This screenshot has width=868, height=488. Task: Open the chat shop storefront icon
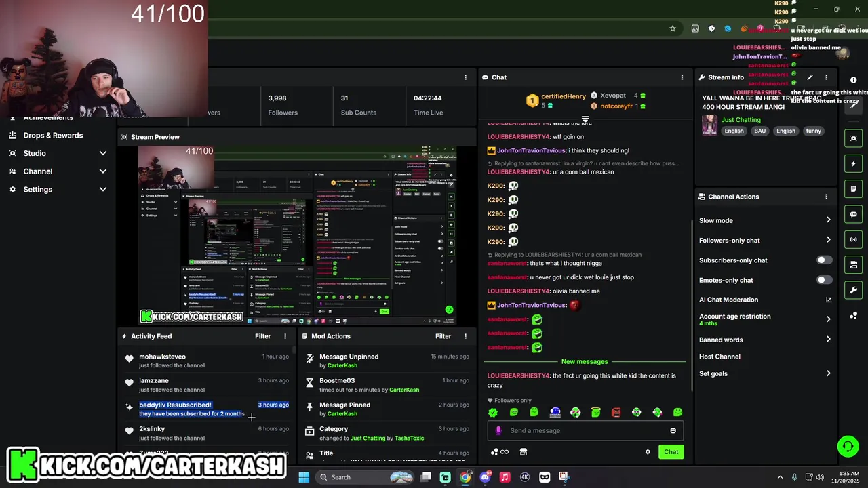click(x=523, y=452)
